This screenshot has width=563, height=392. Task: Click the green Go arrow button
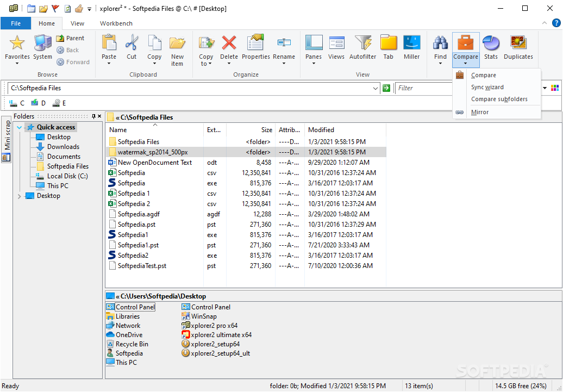(x=386, y=88)
